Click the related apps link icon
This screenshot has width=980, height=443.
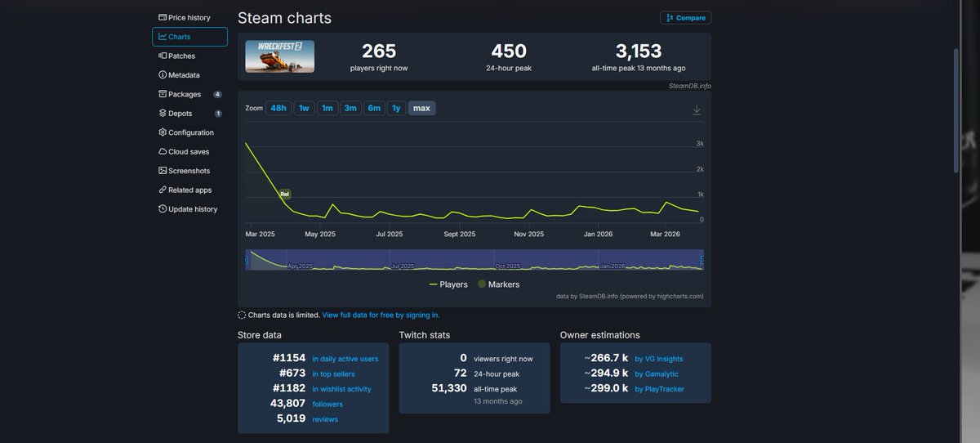[163, 190]
